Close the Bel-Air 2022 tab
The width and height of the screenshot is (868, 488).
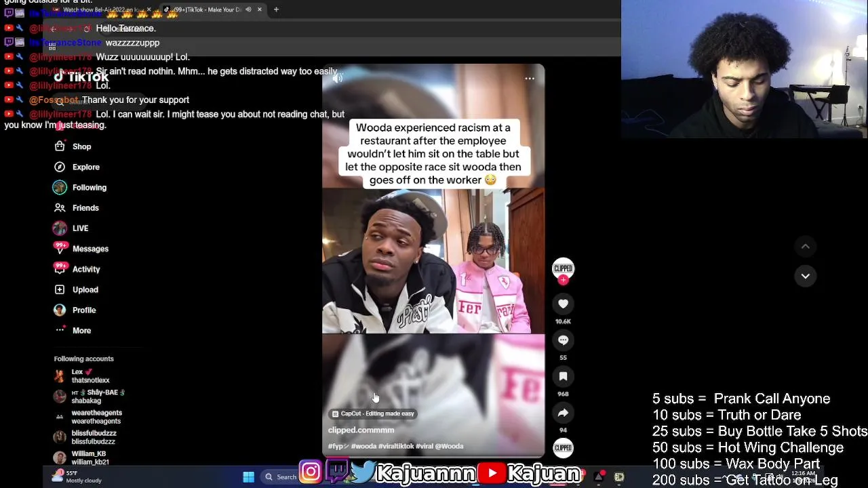[x=149, y=9]
